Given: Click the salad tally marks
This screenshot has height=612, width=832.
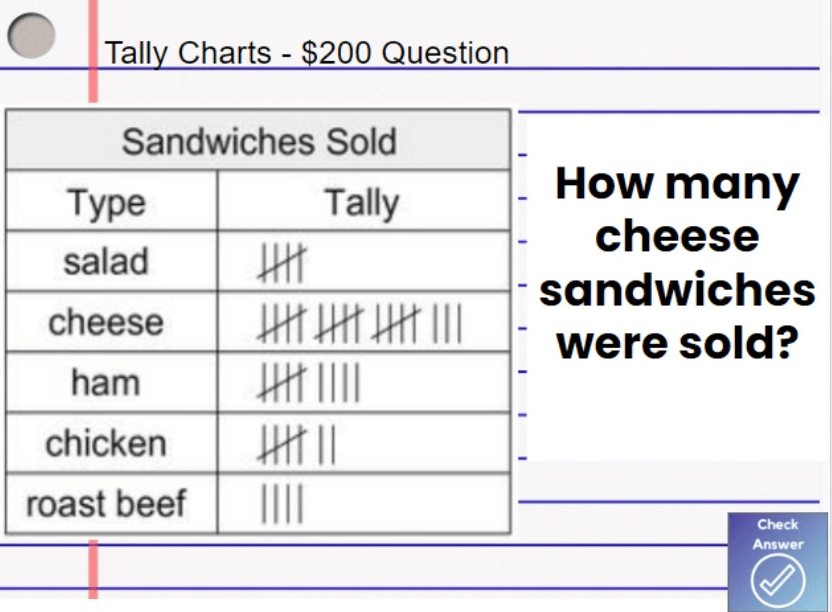Looking at the screenshot, I should (x=282, y=263).
